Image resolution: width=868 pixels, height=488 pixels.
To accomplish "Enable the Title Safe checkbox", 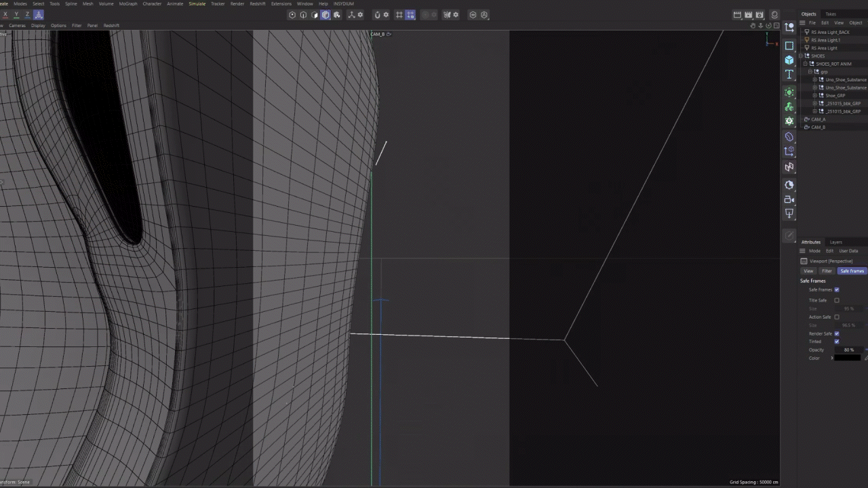I will click(x=836, y=300).
